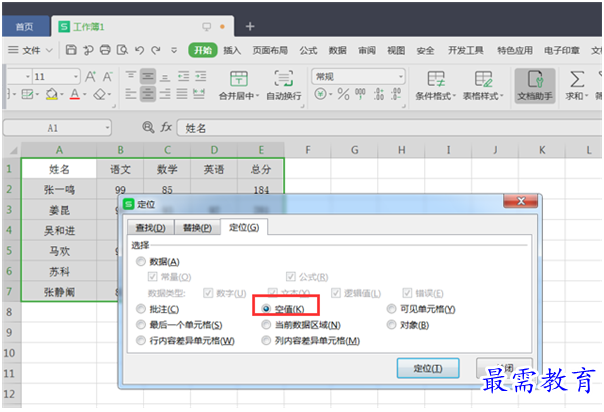Expand the 文件 menu arrow
This screenshot has height=412, width=604.
pyautogui.click(x=49, y=50)
